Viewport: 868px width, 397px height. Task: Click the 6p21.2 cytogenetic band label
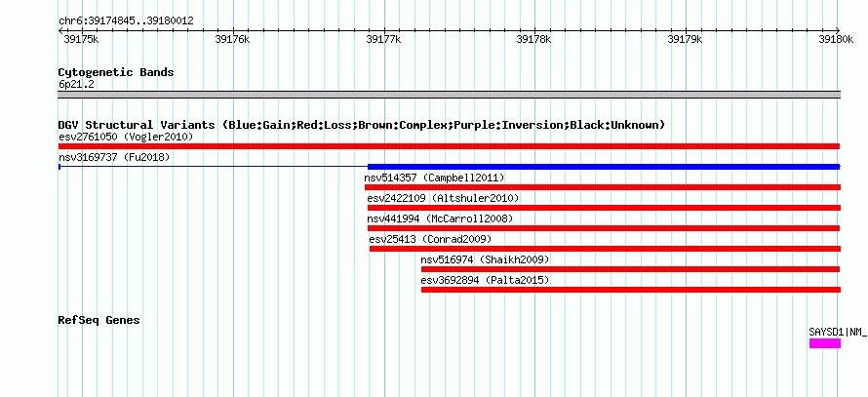click(77, 85)
